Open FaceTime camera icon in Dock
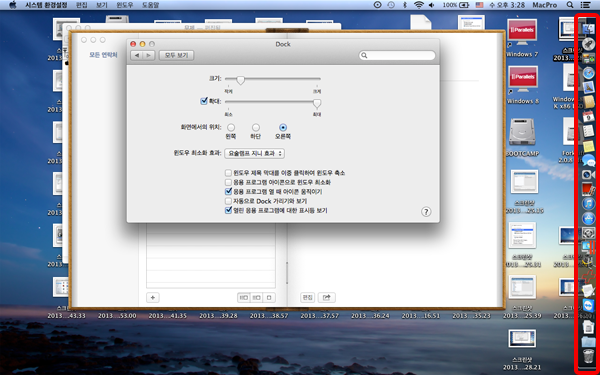Image resolution: width=600 pixels, height=375 pixels. pos(589,174)
